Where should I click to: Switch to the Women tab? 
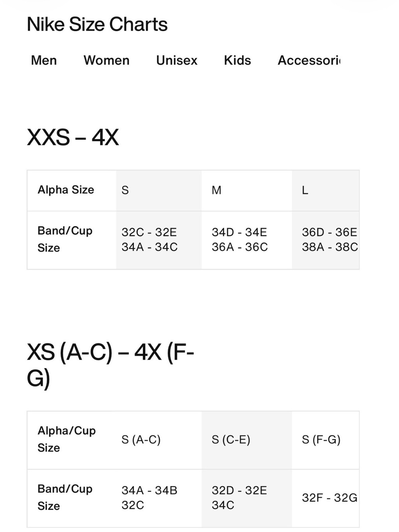click(107, 60)
